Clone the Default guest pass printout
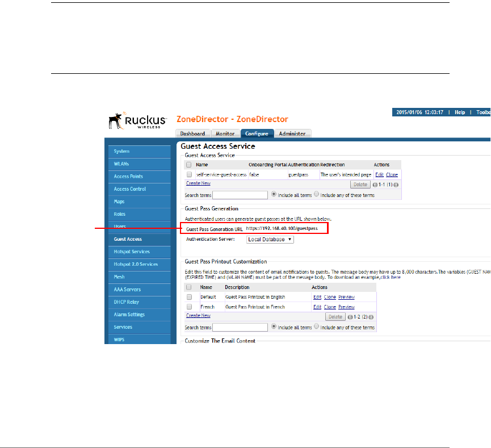This screenshot has height=448, width=491. coord(330,297)
